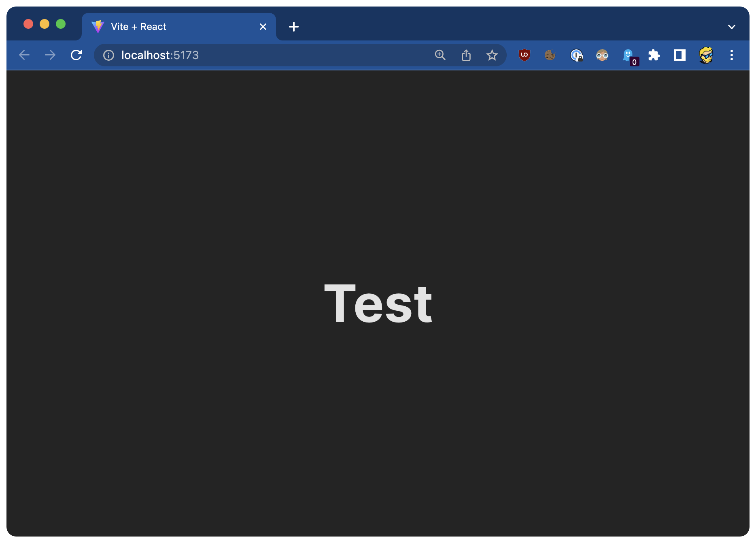The image size is (756, 543).
Task: Open the zoom magnifier in address bar
Action: point(440,55)
